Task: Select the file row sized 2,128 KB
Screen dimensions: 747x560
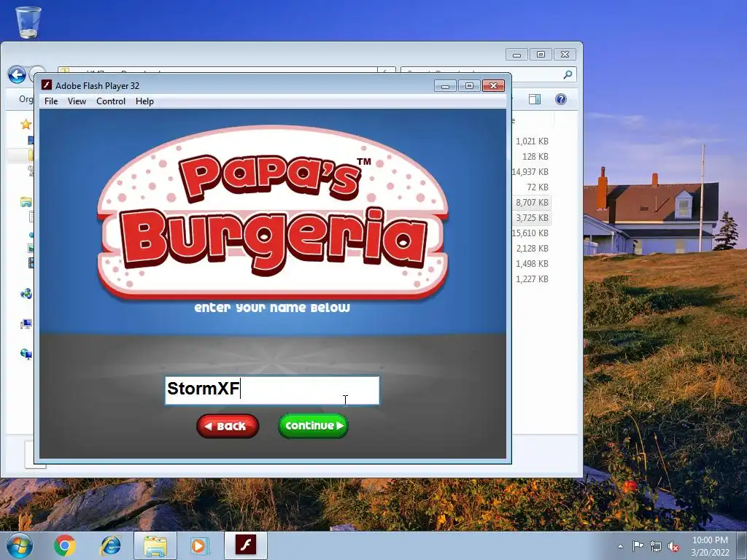Action: [x=532, y=248]
